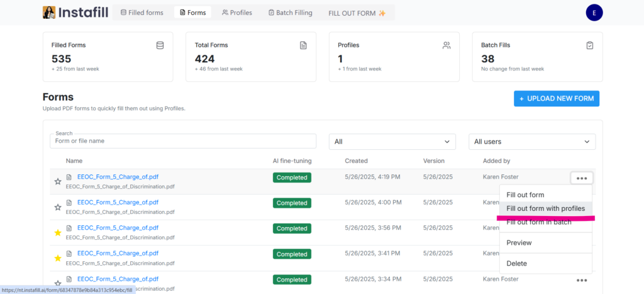This screenshot has width=644, height=294.
Task: Click the Filled Forms stats card
Action: [108, 57]
